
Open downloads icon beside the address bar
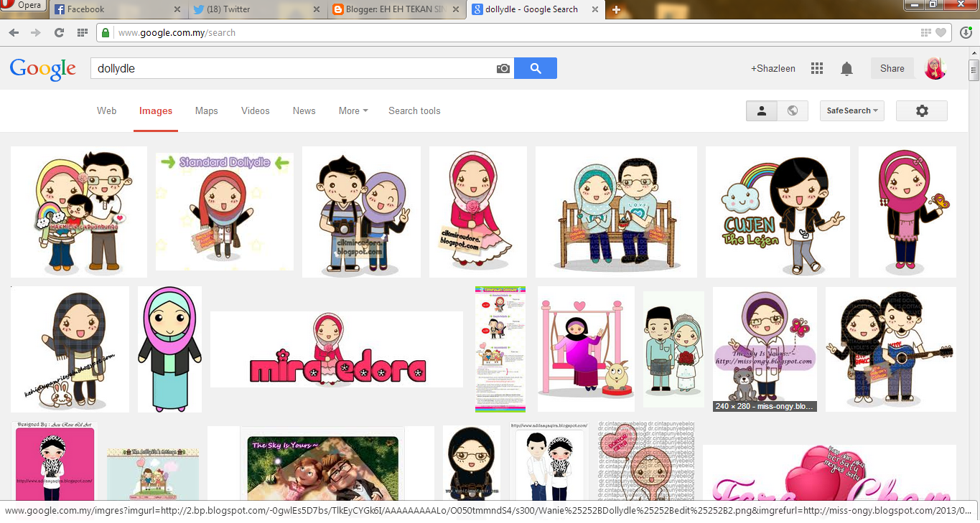click(966, 33)
